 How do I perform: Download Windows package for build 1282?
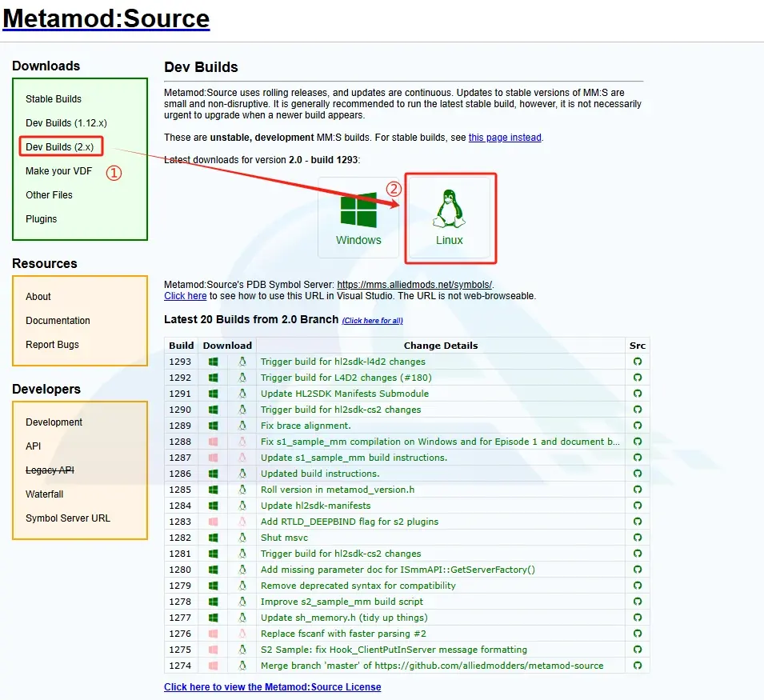[213, 538]
